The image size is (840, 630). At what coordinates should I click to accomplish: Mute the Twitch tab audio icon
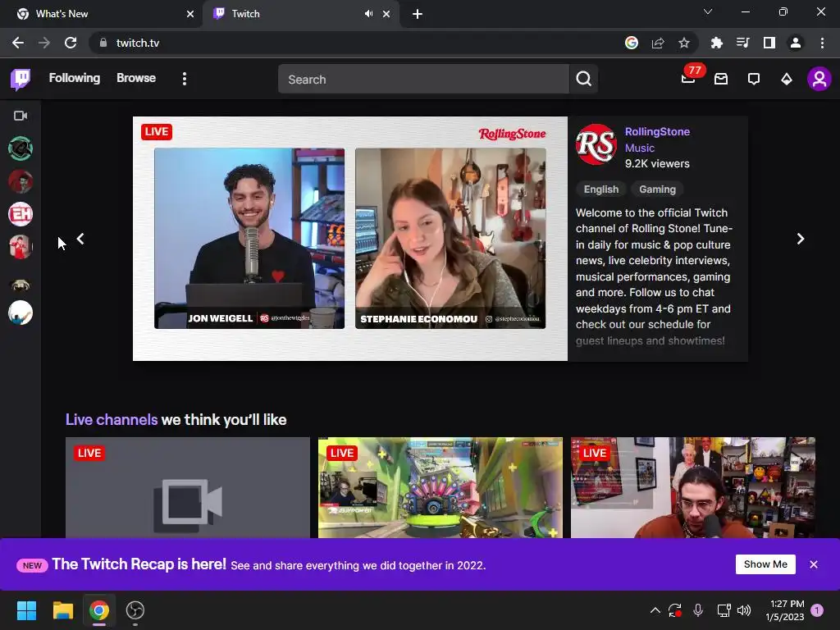[368, 14]
